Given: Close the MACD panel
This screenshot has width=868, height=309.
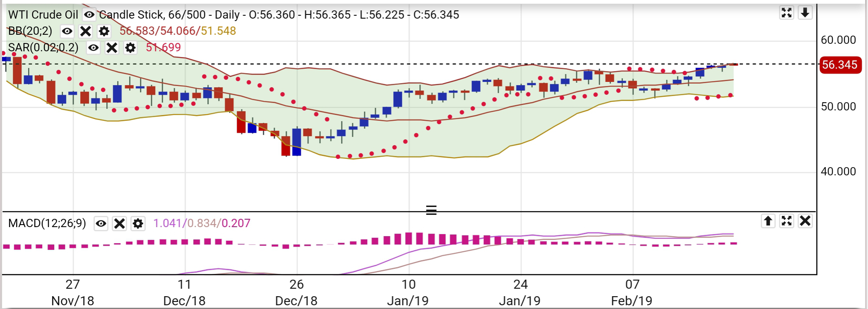Looking at the screenshot, I should tap(805, 221).
